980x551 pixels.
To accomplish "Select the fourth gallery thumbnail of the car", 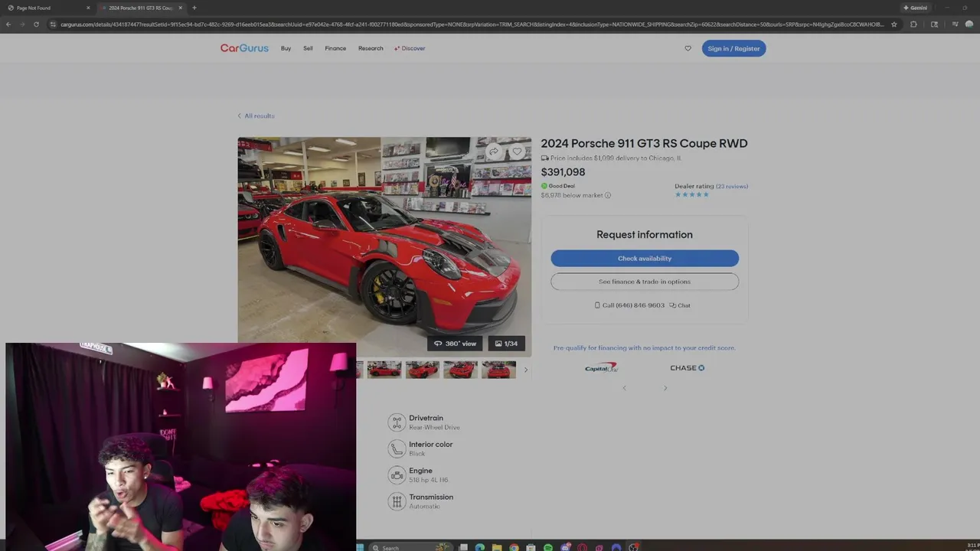I will coord(461,370).
